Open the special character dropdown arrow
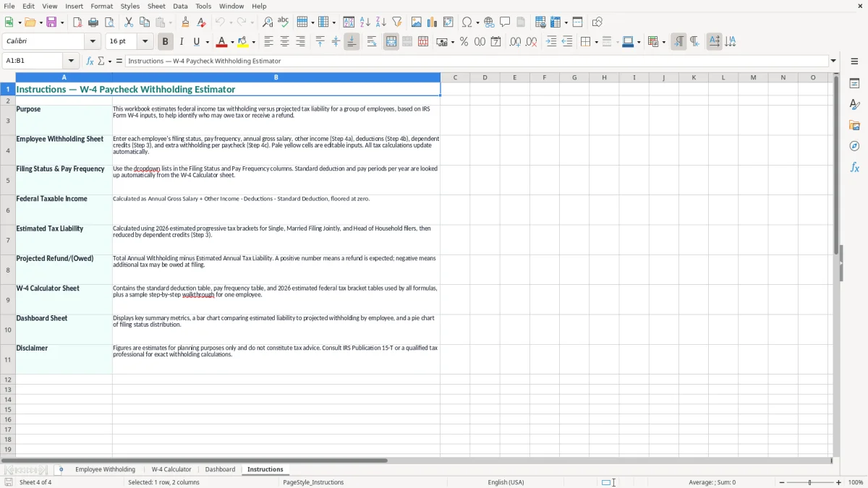 tap(477, 22)
